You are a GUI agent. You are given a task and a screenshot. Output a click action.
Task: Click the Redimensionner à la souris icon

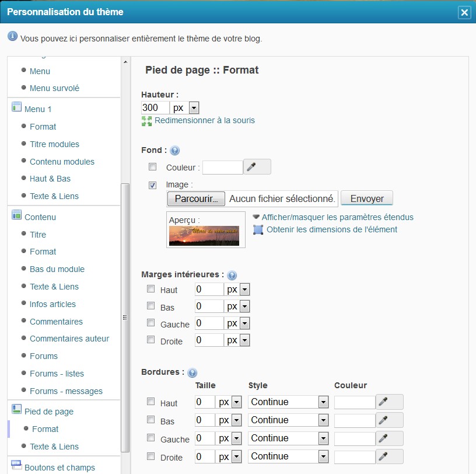(146, 121)
